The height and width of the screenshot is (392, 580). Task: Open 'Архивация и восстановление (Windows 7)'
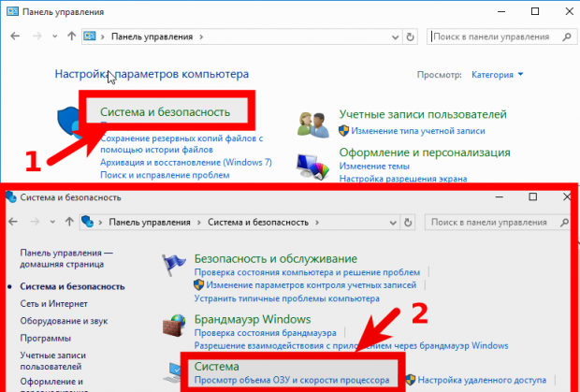coord(186,163)
